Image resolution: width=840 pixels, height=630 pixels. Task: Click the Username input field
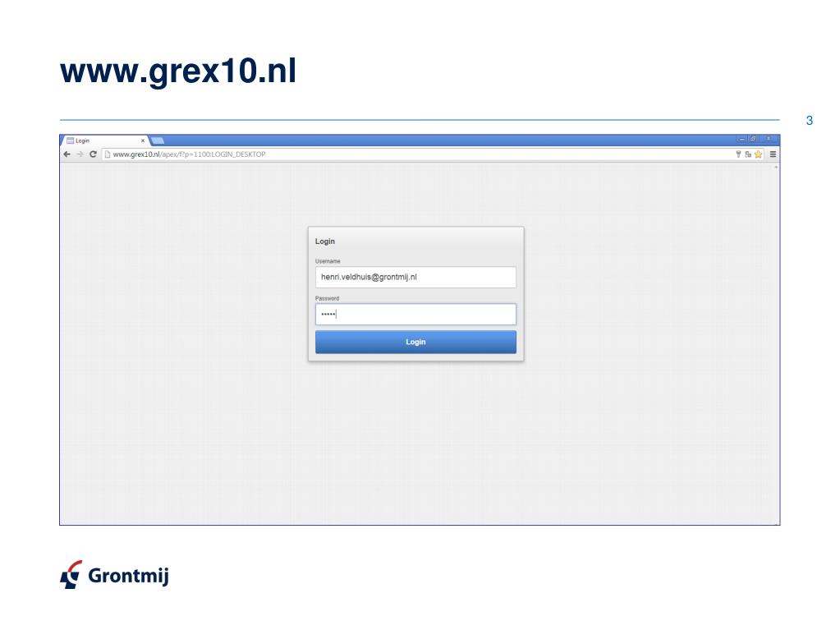tap(415, 277)
